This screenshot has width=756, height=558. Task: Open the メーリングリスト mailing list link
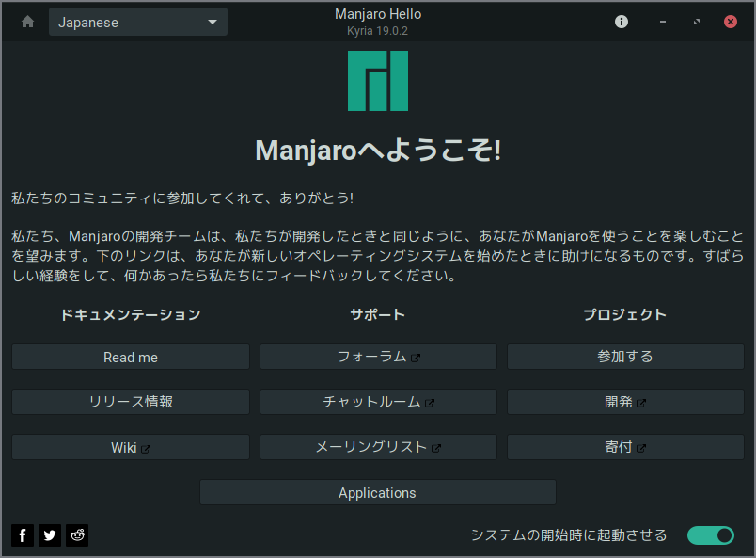point(378,447)
